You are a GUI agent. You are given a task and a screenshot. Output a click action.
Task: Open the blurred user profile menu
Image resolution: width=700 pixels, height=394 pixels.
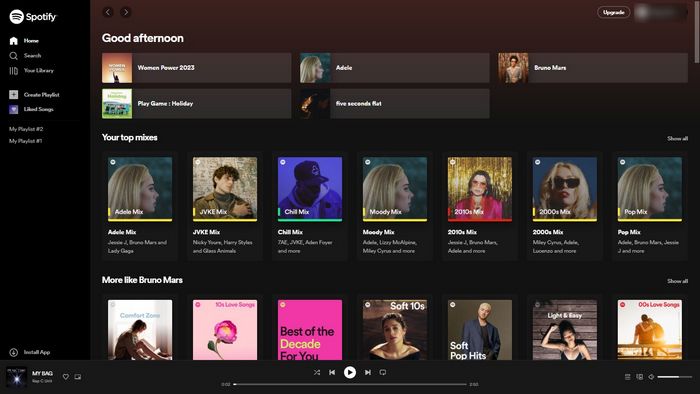[661, 12]
